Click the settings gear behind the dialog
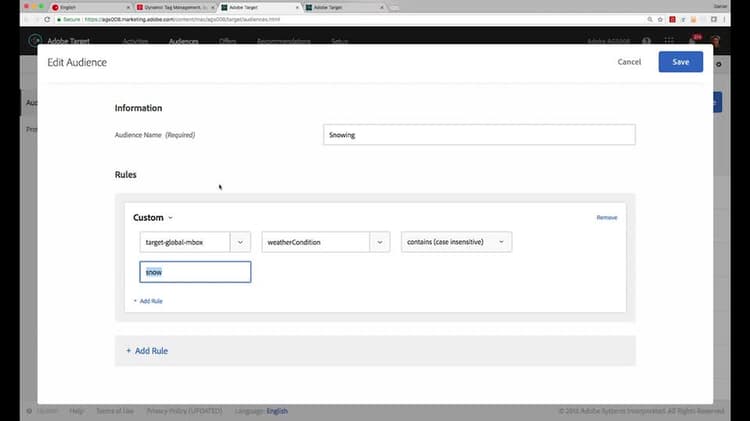The width and height of the screenshot is (750, 421). click(x=718, y=64)
